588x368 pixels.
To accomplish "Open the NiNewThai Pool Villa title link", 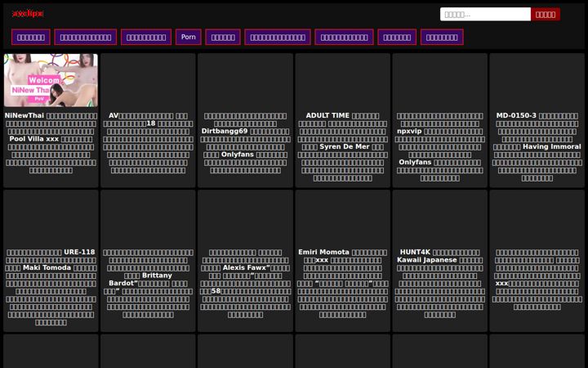I will pos(51,143).
